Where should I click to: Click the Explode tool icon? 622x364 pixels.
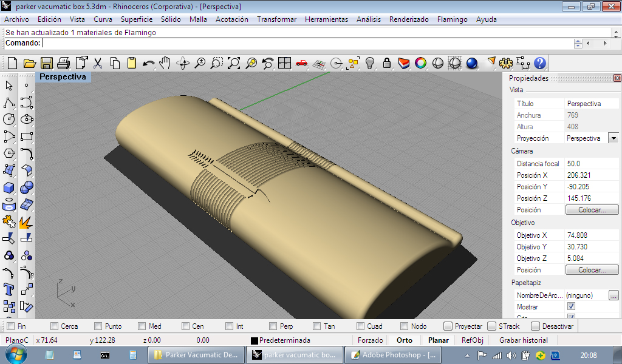[x=26, y=221]
